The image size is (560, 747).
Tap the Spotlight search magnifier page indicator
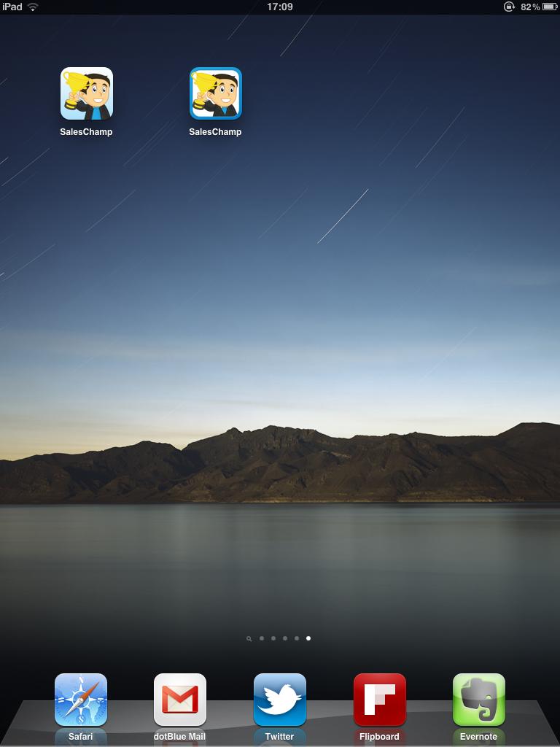tap(249, 639)
